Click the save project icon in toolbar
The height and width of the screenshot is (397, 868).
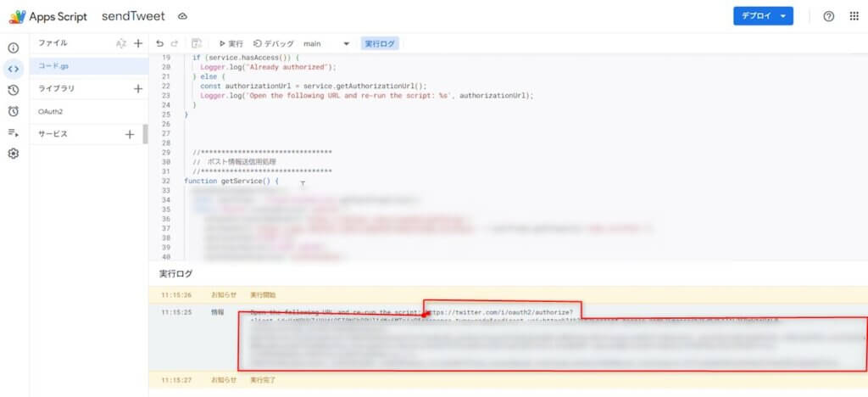[x=197, y=43]
